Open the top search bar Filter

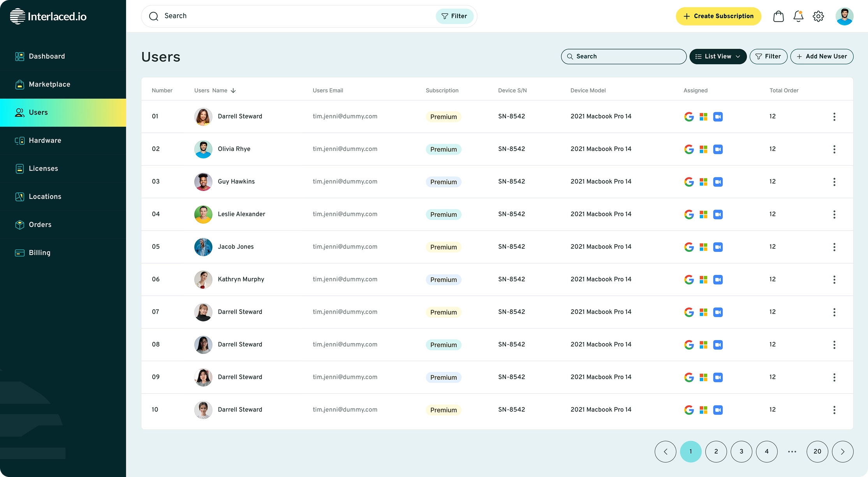coord(454,16)
